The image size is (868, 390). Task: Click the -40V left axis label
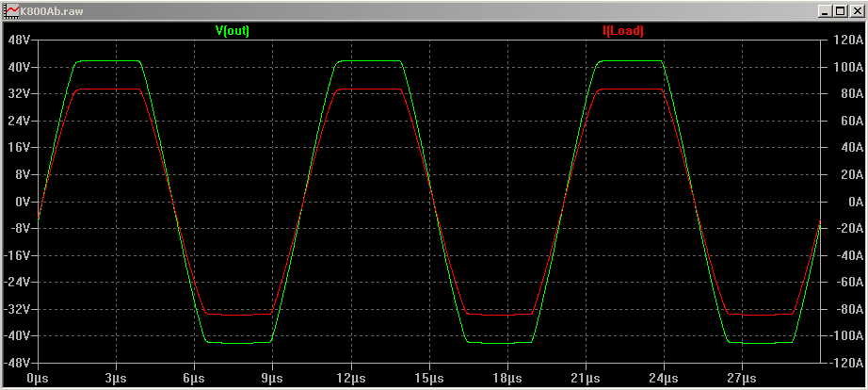pyautogui.click(x=17, y=335)
